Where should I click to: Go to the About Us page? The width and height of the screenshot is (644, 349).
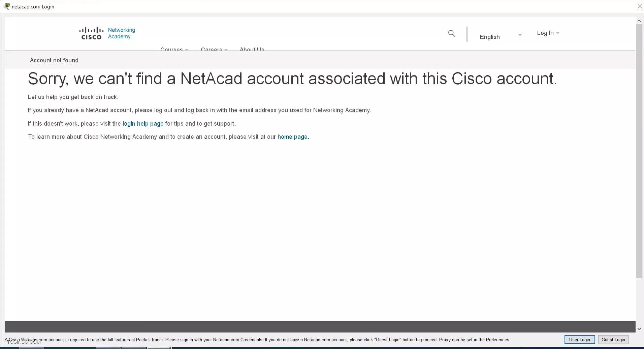pos(252,50)
